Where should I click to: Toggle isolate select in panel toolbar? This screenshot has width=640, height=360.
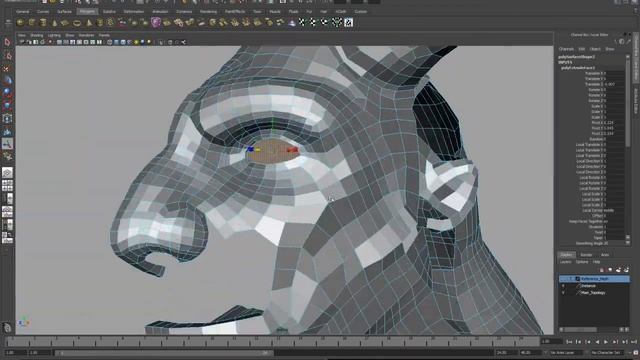(x=161, y=42)
